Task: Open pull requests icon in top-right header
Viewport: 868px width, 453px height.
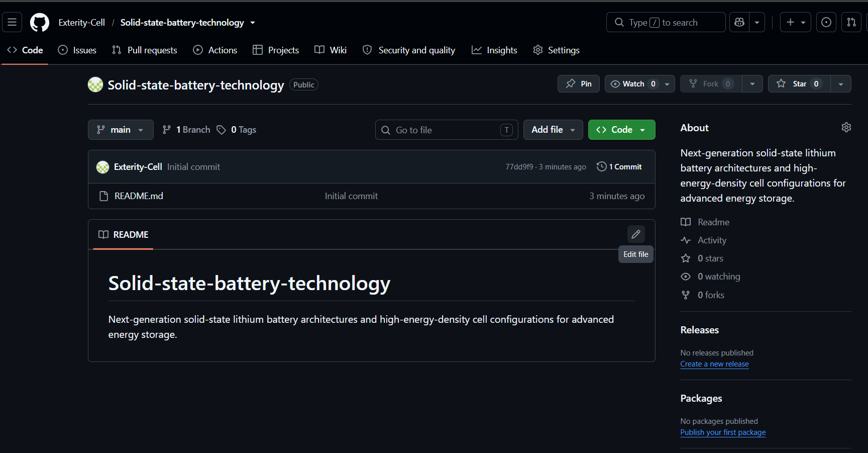Action: point(851,22)
